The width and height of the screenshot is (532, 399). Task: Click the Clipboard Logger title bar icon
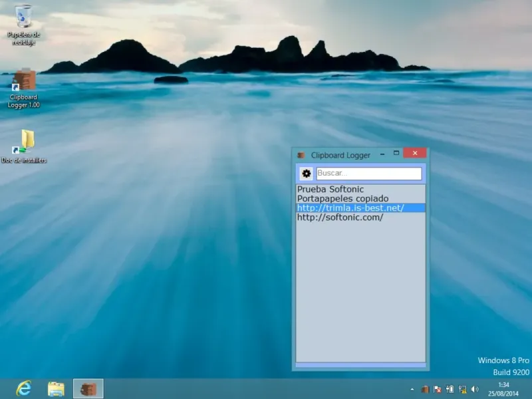(x=301, y=155)
